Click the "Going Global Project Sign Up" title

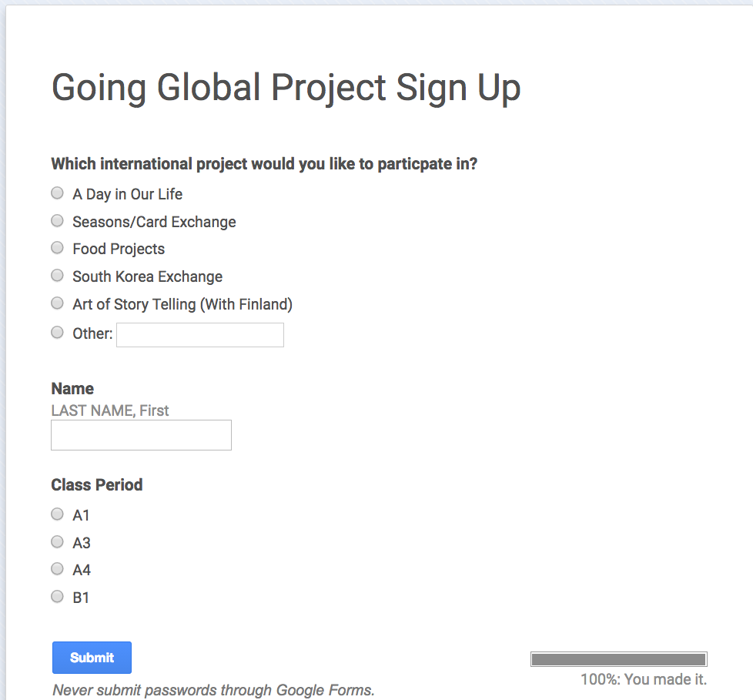286,88
